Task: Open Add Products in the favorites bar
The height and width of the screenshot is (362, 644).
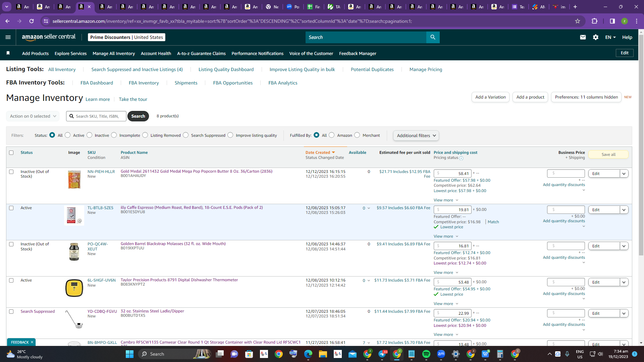Action: coord(35,53)
